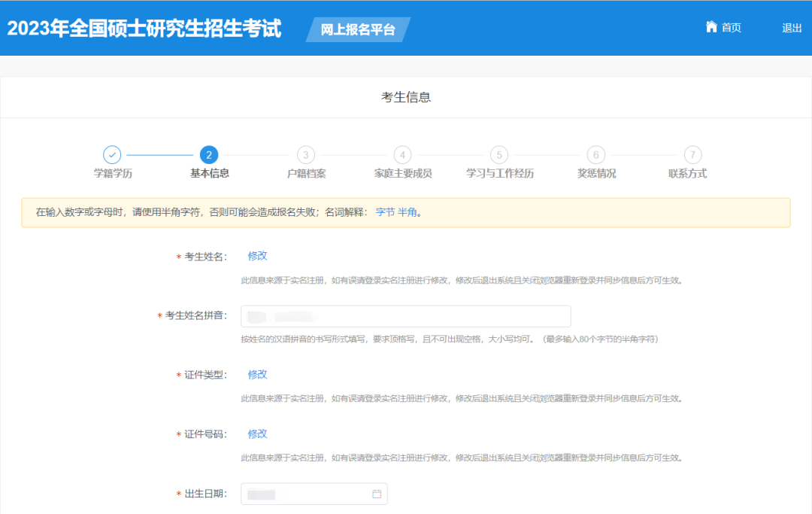Click the 考生信息 page heading
Viewport: 812px width, 514px height.
click(x=406, y=97)
